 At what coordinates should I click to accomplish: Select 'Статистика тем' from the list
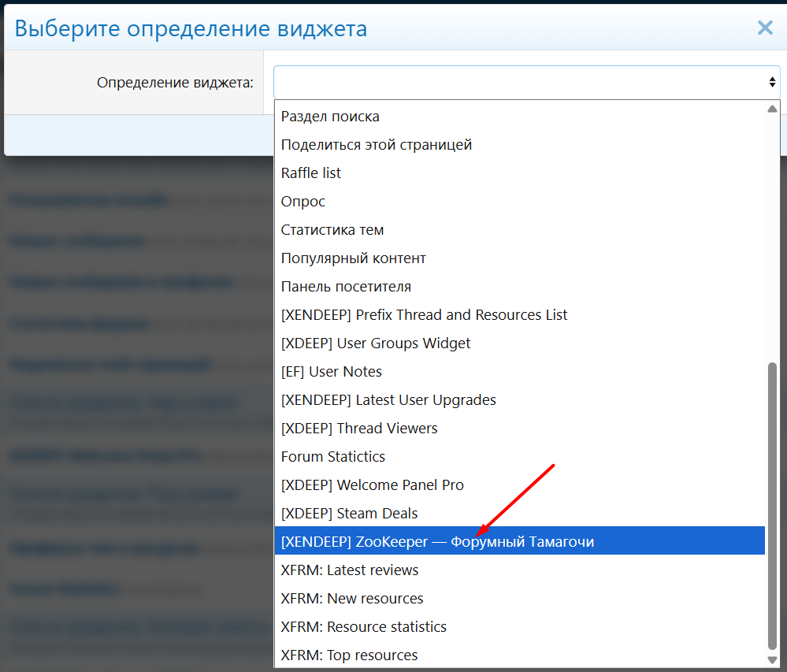click(x=332, y=230)
